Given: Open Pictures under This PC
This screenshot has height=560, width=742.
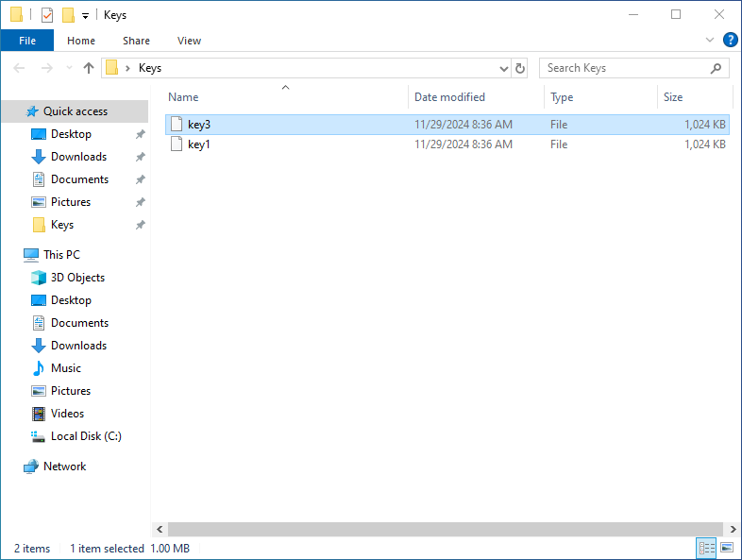Looking at the screenshot, I should pos(71,391).
